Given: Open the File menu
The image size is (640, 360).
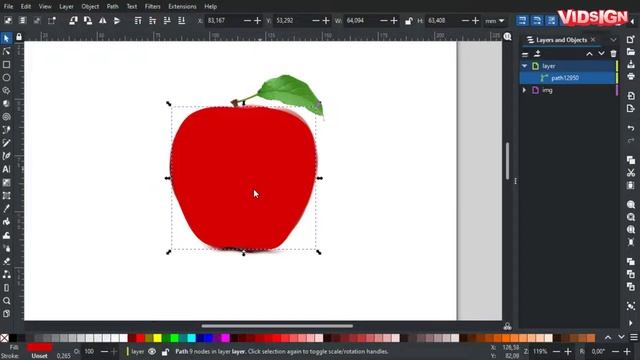Looking at the screenshot, I should click(x=8, y=7).
